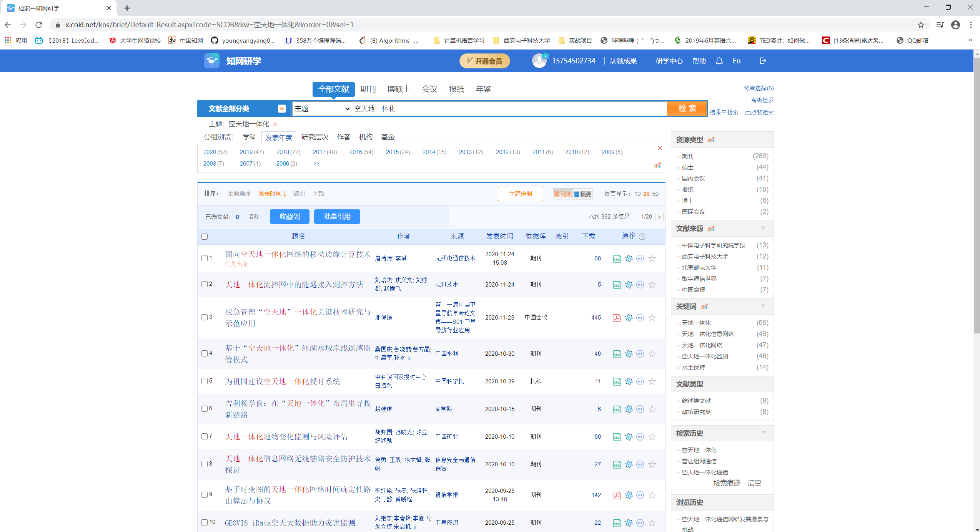Switch to the 期刊 tab

coord(368,89)
